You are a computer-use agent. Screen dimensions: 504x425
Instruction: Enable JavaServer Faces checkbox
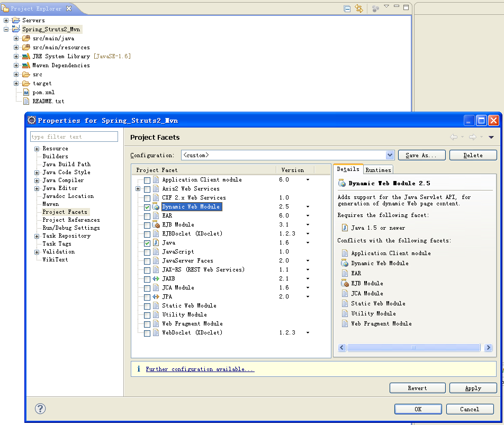pyautogui.click(x=147, y=261)
